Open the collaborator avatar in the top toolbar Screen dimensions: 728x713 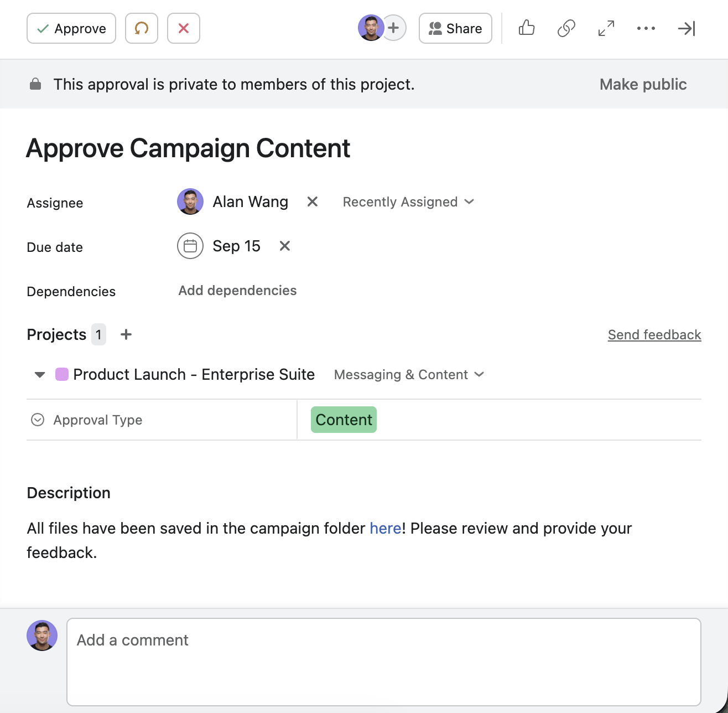(371, 28)
